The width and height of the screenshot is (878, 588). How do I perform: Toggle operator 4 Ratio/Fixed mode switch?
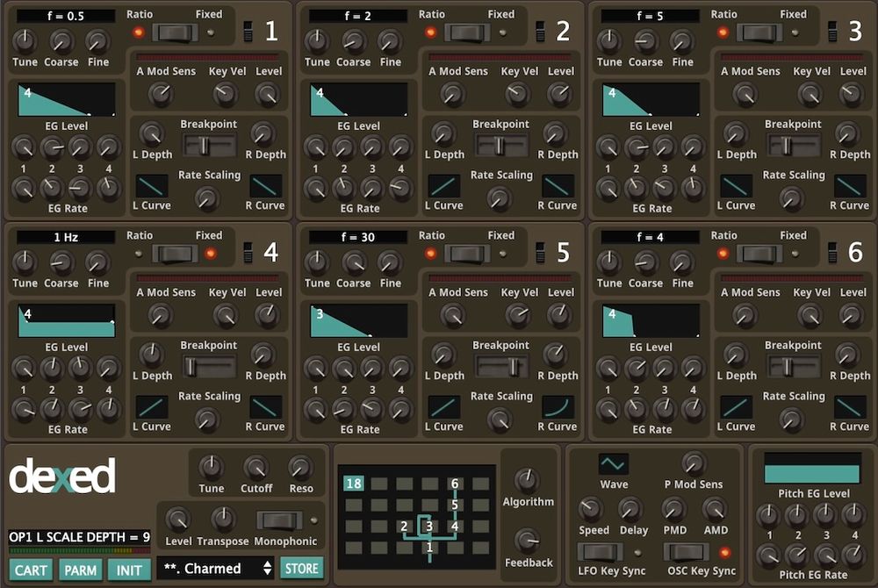point(176,254)
